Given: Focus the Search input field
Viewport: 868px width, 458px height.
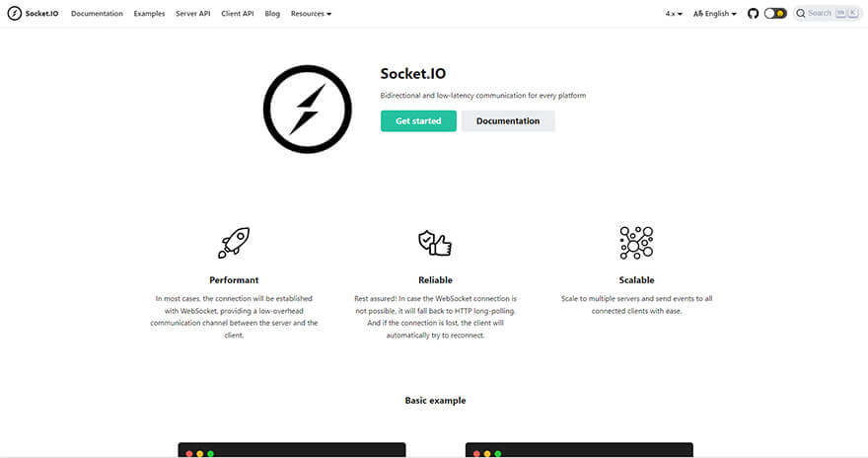Looking at the screenshot, I should pyautogui.click(x=828, y=13).
